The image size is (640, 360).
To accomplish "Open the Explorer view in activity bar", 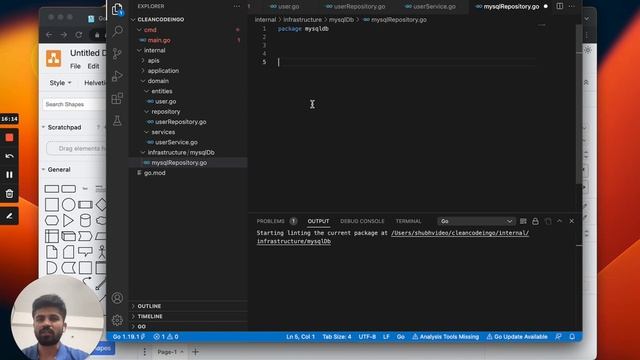I will (x=118, y=9).
